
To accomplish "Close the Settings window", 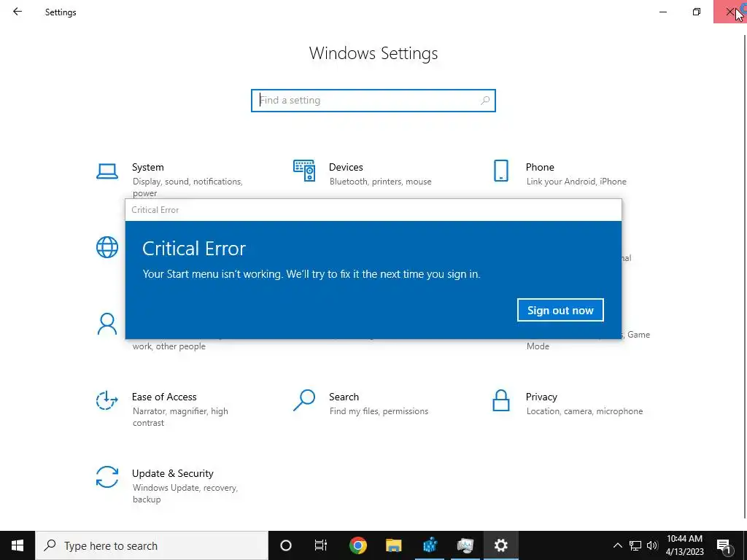I will point(729,12).
